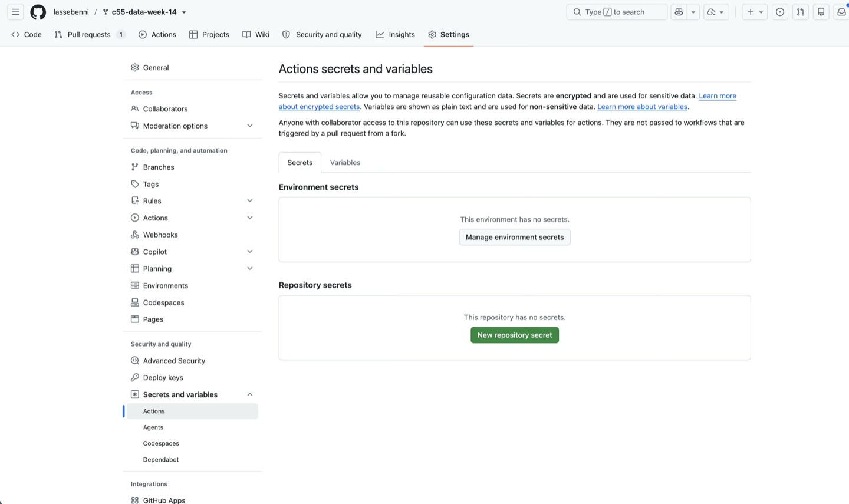Click the Codespaces icon in sidebar
The height and width of the screenshot is (504, 849).
click(x=135, y=302)
